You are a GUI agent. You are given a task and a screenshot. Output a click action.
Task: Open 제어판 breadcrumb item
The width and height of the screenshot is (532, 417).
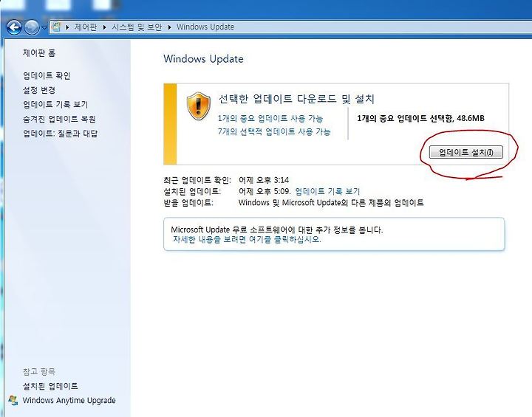click(86, 27)
